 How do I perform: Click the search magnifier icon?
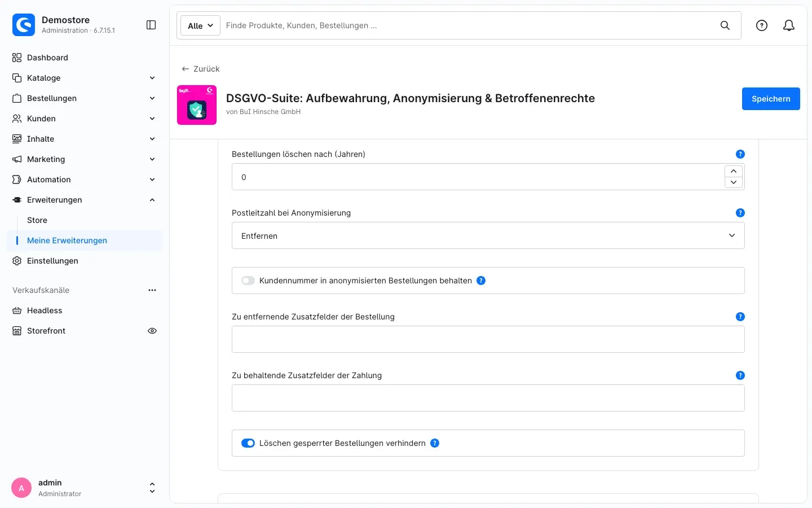coord(725,25)
